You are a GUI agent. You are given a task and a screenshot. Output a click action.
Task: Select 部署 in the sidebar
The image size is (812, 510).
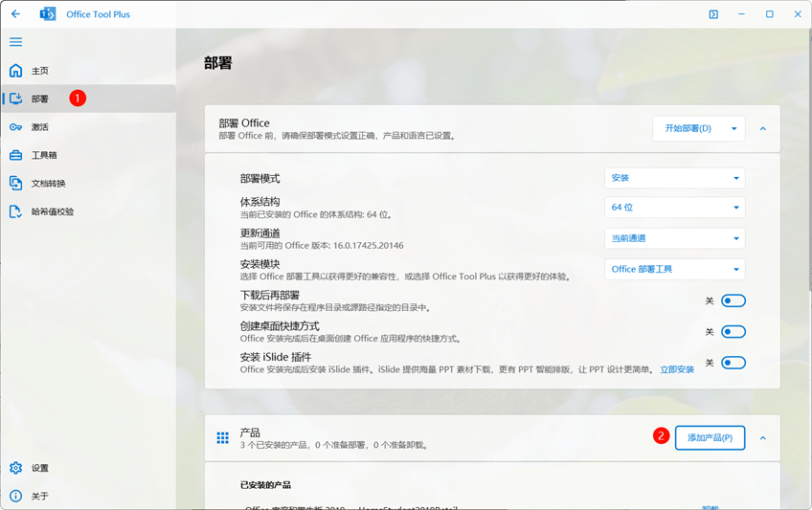[x=88, y=99]
